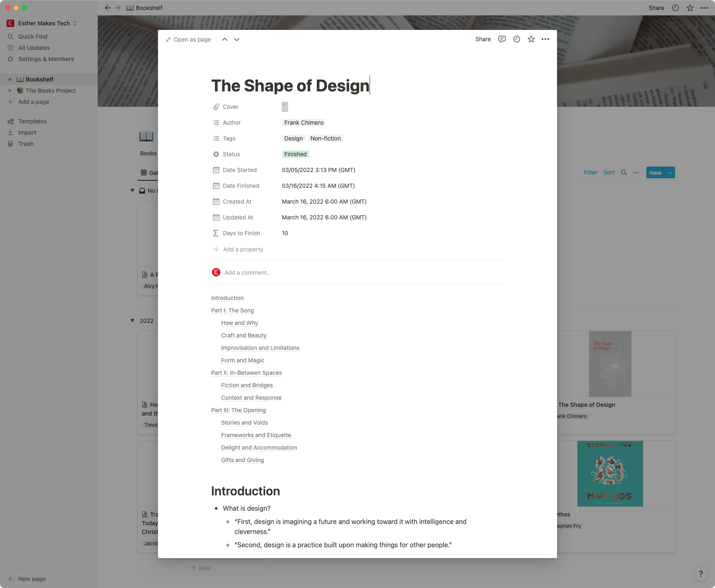Open the Introduction link

[x=227, y=298]
